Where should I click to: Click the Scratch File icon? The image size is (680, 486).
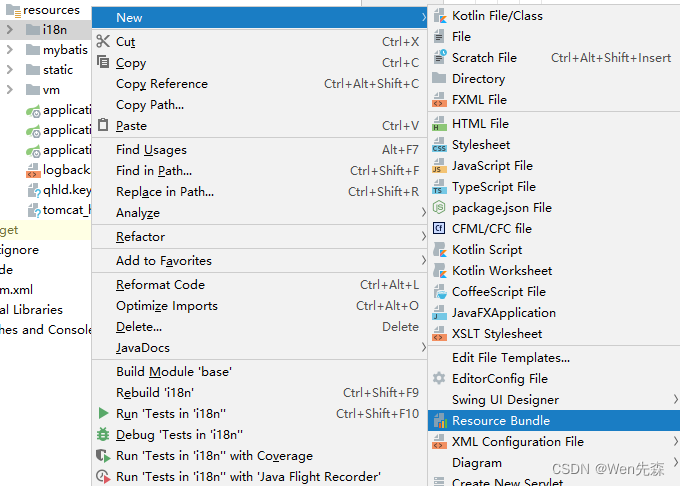pyautogui.click(x=440, y=57)
